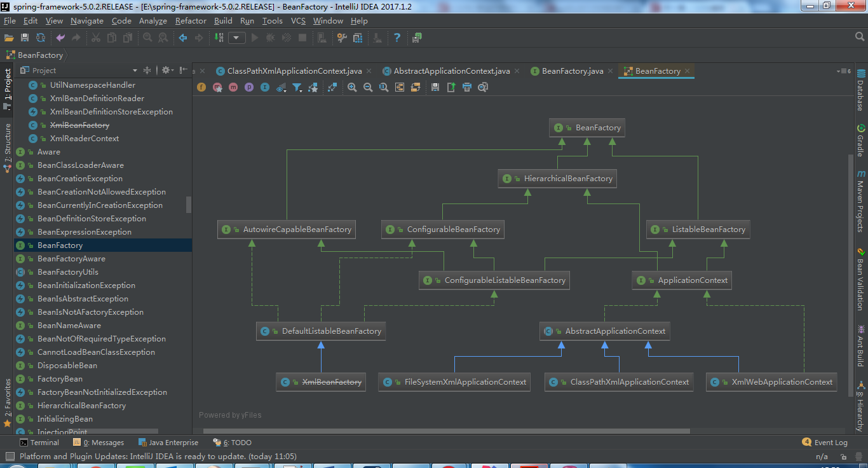Click the tool window toggle at status bar corner
Screen dimensions: 868x468
click(10, 456)
